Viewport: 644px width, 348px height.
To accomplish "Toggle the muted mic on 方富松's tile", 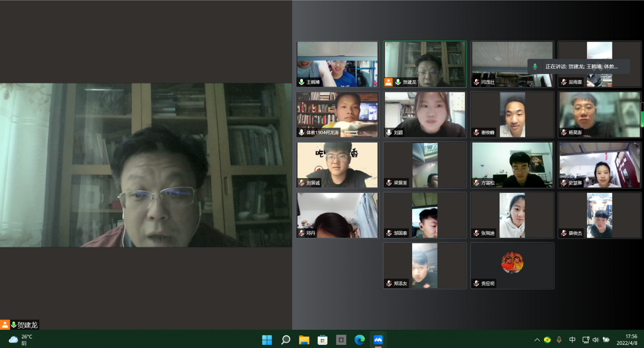I will point(476,183).
